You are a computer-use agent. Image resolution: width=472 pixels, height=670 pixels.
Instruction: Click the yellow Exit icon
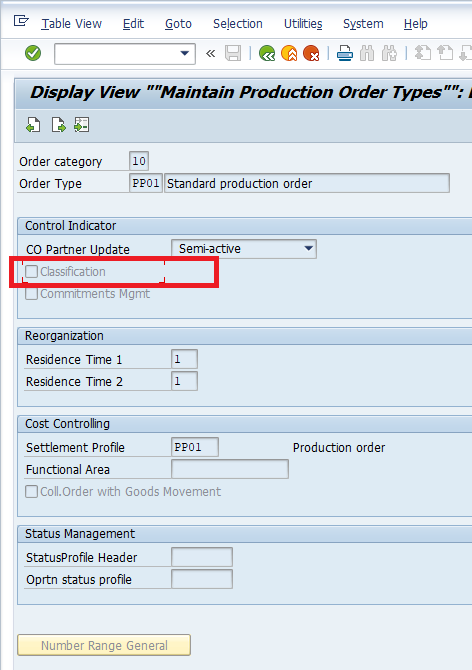coord(289,54)
